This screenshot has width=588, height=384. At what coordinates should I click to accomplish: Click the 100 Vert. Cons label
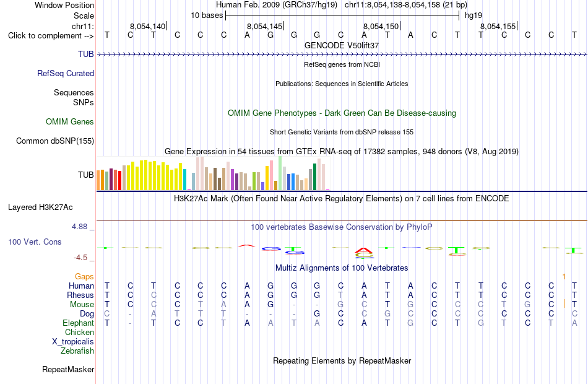pyautogui.click(x=35, y=242)
